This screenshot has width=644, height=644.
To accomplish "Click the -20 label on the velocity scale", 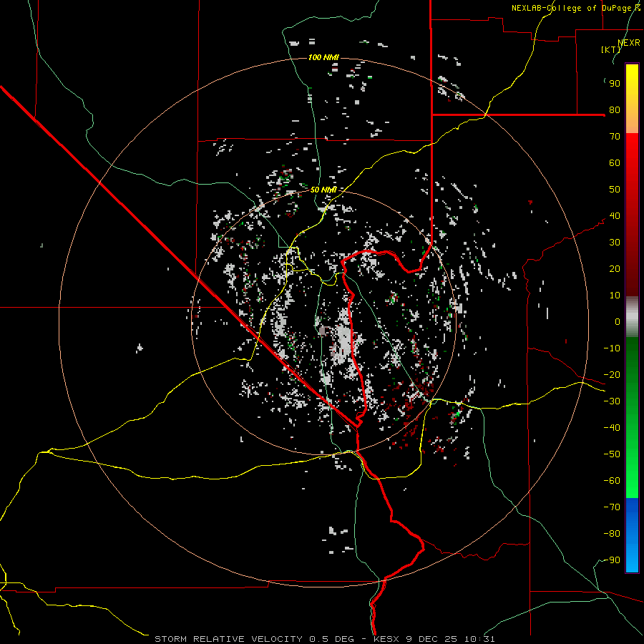I will point(612,375).
